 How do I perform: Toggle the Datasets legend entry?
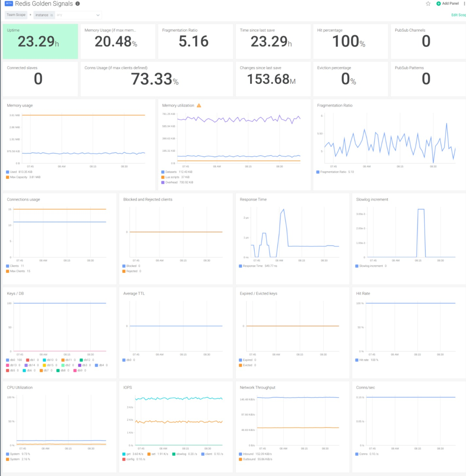[x=177, y=172]
